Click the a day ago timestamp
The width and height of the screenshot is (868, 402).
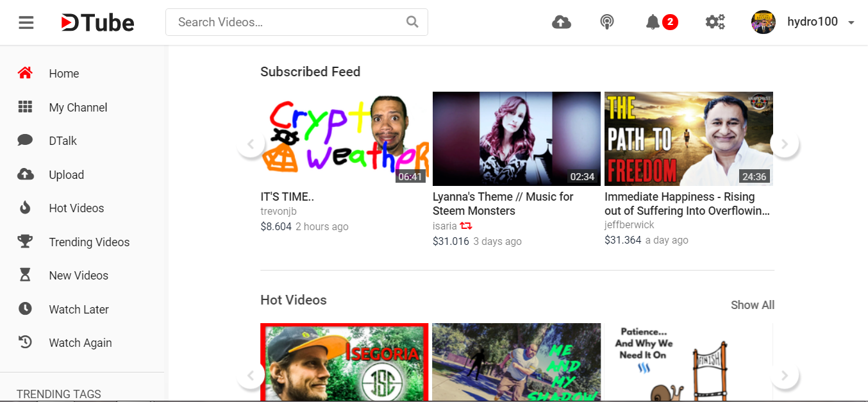667,240
